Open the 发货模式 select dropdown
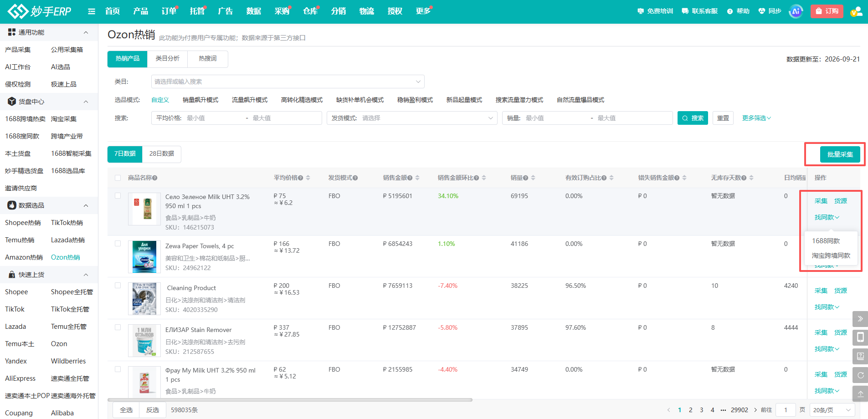 click(x=412, y=118)
